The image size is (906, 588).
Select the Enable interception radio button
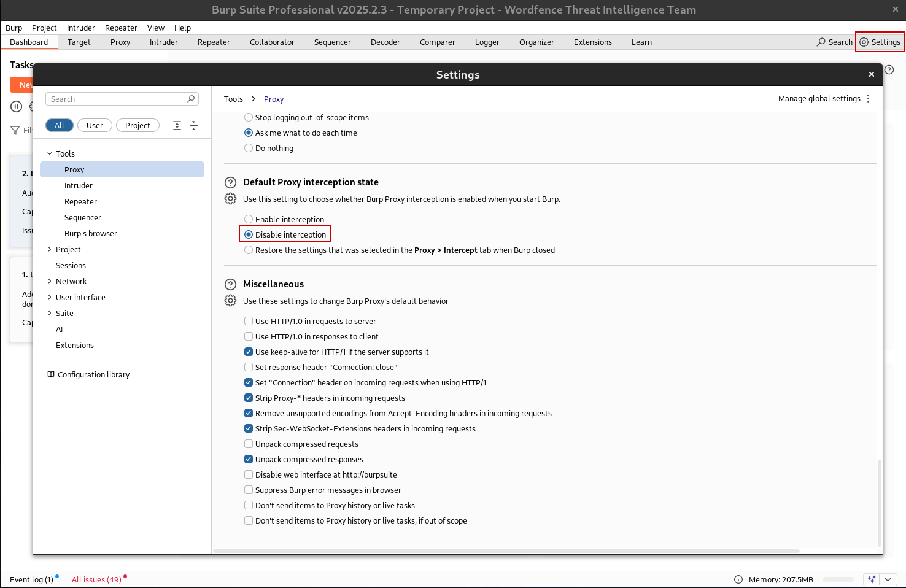coord(249,219)
